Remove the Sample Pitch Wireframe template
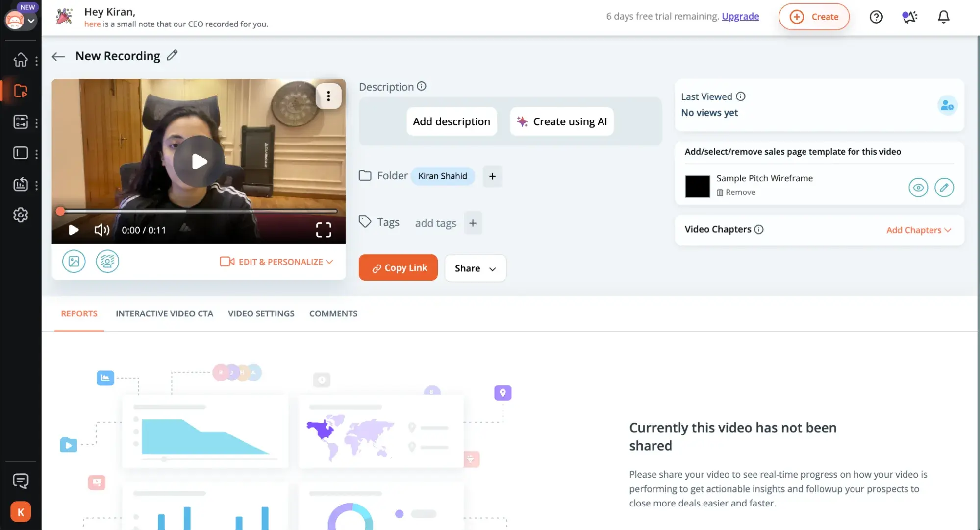The image size is (980, 530). (736, 193)
